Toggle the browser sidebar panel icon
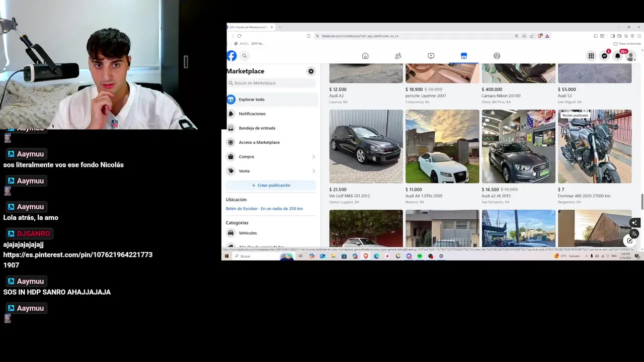 point(613,36)
